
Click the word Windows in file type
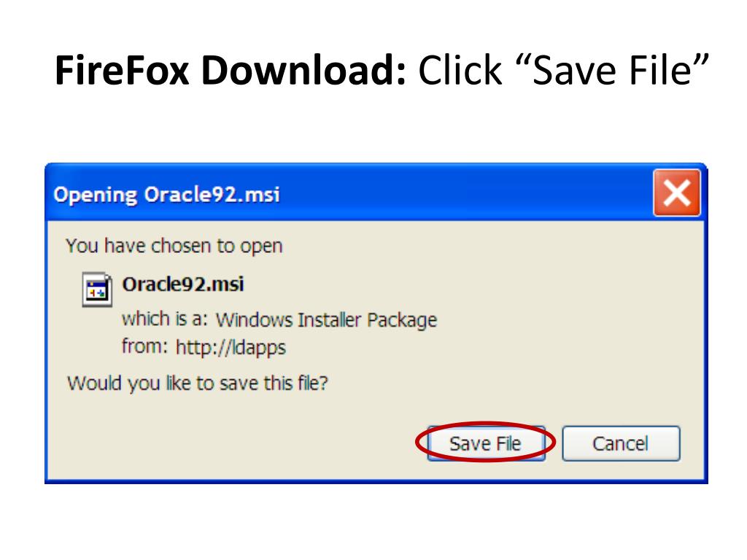253,320
